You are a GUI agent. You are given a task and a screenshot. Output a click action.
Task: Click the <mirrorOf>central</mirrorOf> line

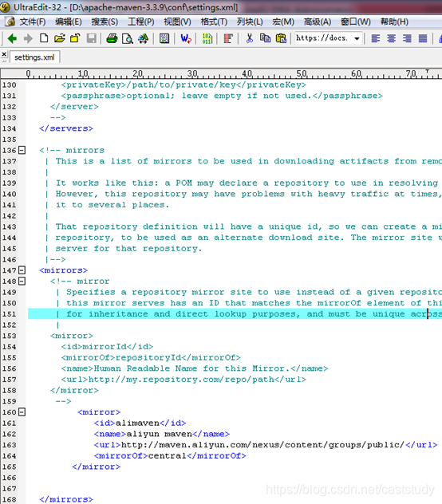pyautogui.click(x=170, y=456)
